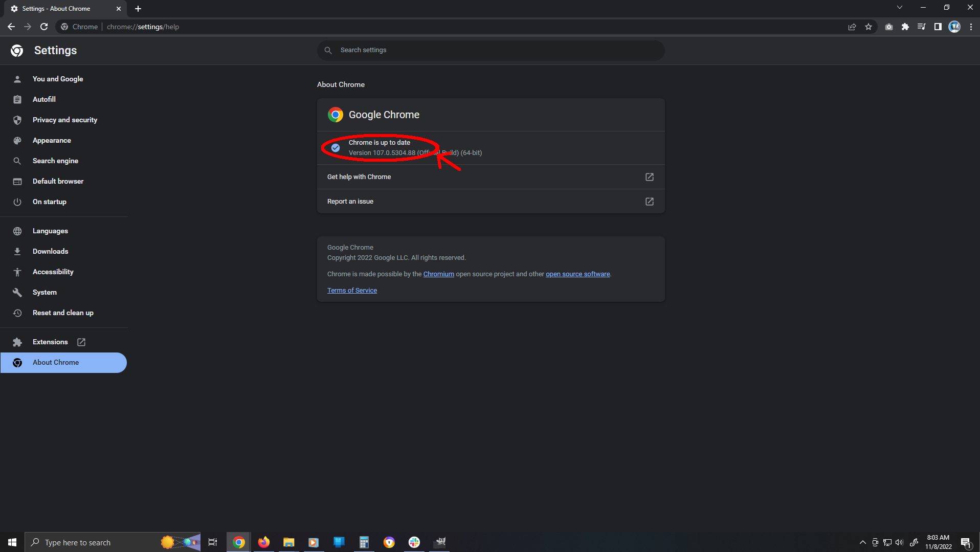Show hidden system tray icons
Image resolution: width=980 pixels, height=552 pixels.
(x=863, y=542)
